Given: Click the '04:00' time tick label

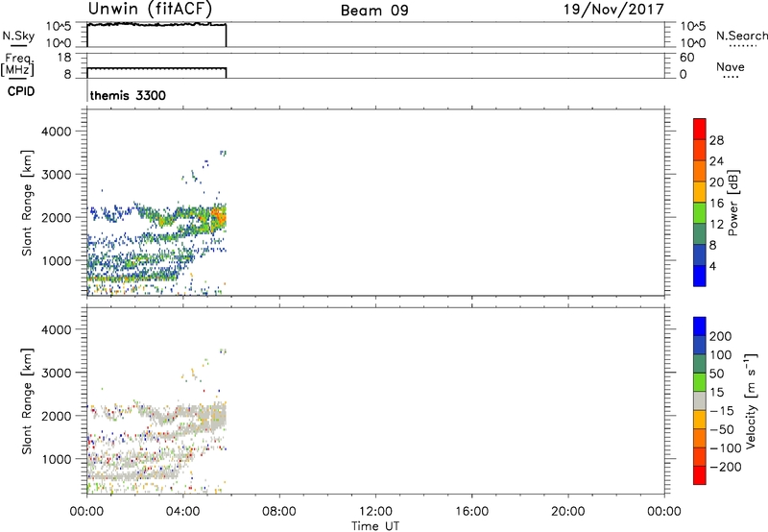Looking at the screenshot, I should pyautogui.click(x=182, y=512).
